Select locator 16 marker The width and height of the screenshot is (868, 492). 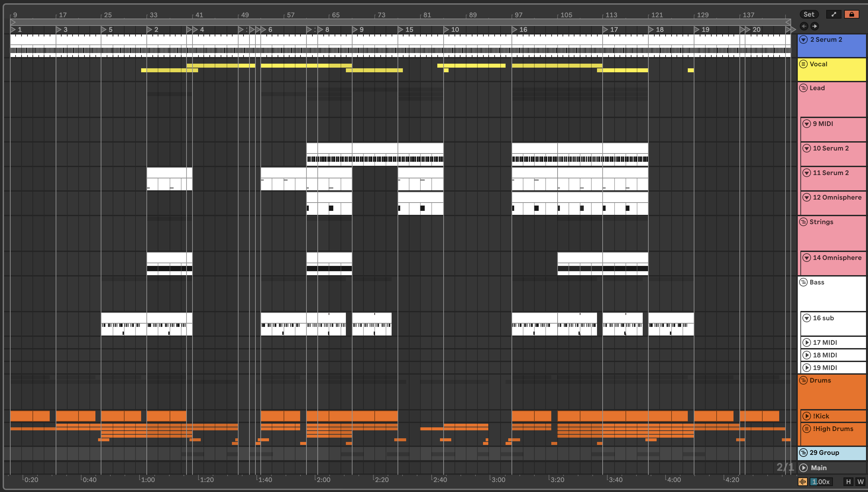click(515, 30)
